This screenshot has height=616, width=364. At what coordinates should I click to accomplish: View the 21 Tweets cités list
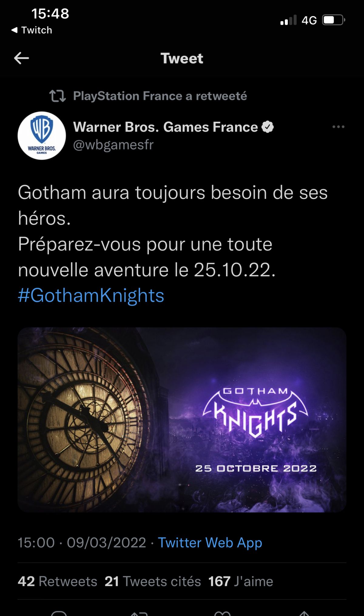tap(153, 581)
